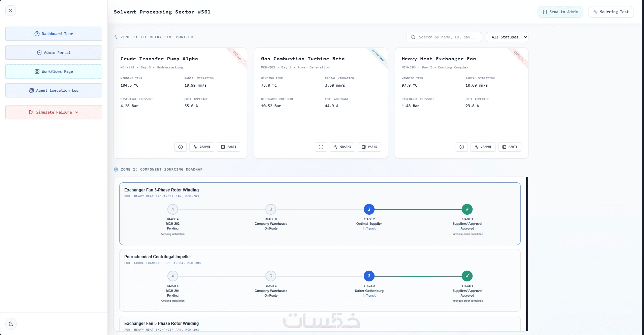Open info icon for Heavy Heat Exchanger Fan
644x335 pixels.
pyautogui.click(x=462, y=147)
